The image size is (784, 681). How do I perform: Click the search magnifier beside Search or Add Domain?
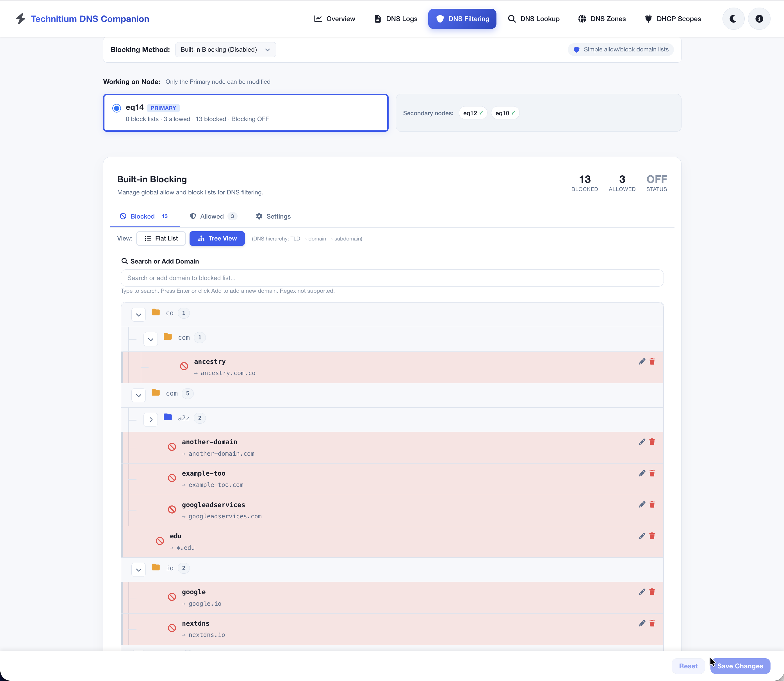125,261
